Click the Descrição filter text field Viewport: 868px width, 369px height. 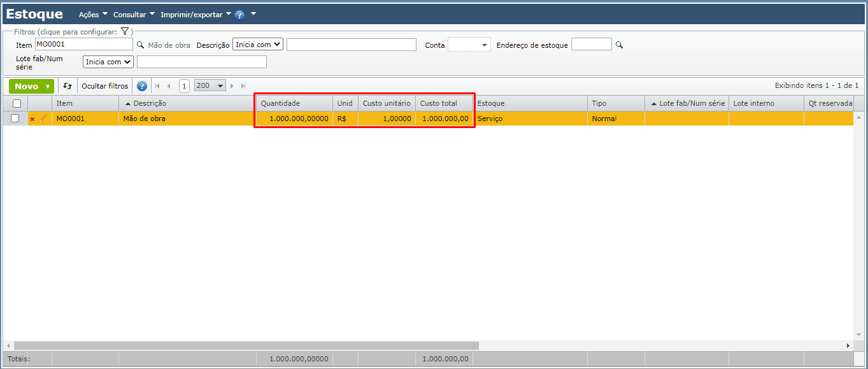pos(352,45)
